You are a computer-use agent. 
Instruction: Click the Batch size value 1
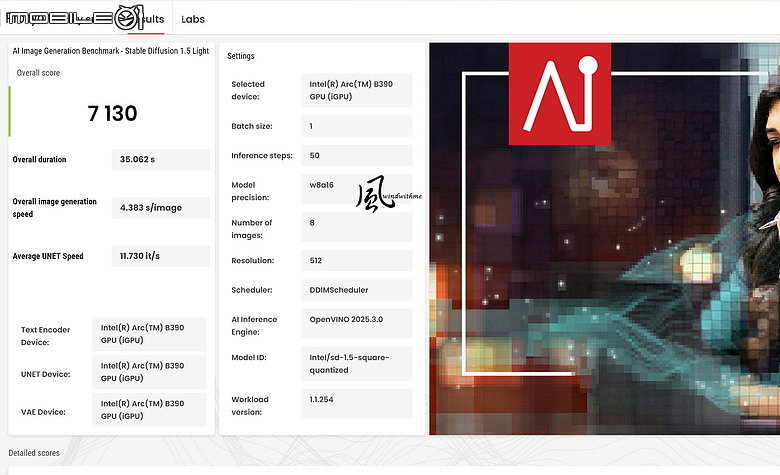(x=357, y=126)
